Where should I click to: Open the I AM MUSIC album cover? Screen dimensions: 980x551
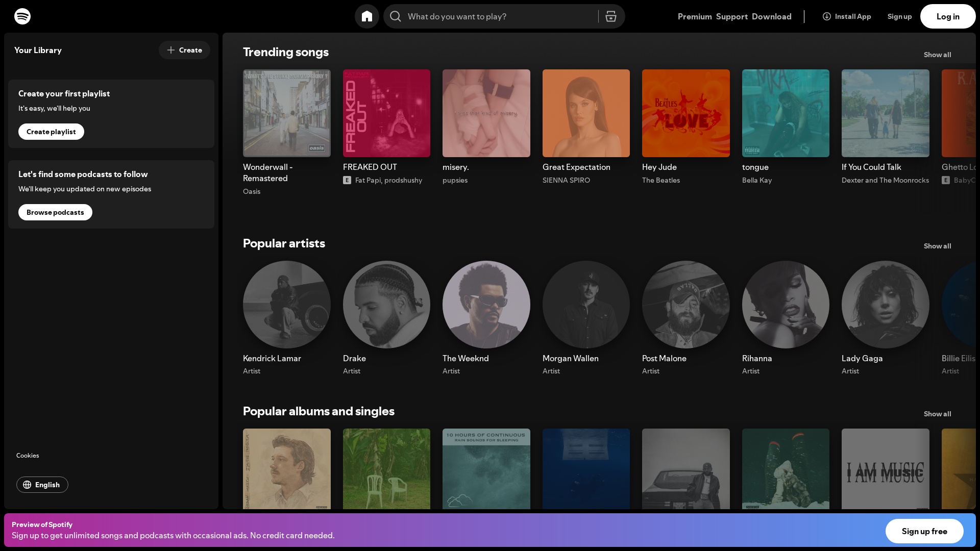pyautogui.click(x=886, y=469)
